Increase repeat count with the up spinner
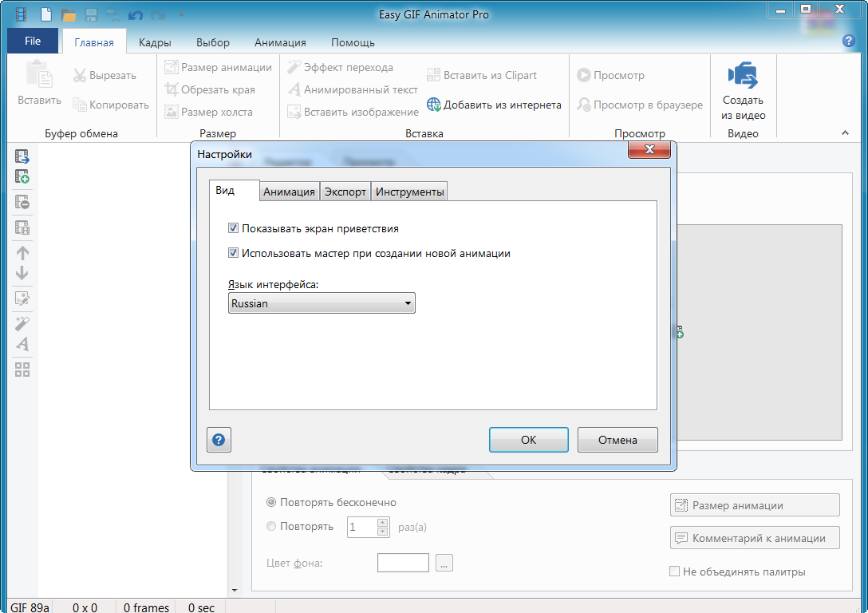This screenshot has width=868, height=613. click(x=382, y=523)
